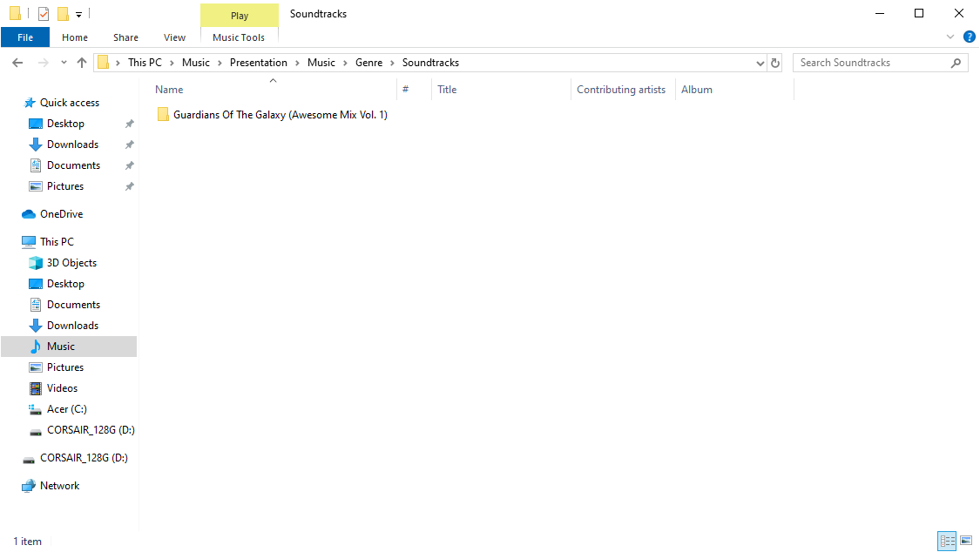Open the recent locations dropdown

(64, 63)
